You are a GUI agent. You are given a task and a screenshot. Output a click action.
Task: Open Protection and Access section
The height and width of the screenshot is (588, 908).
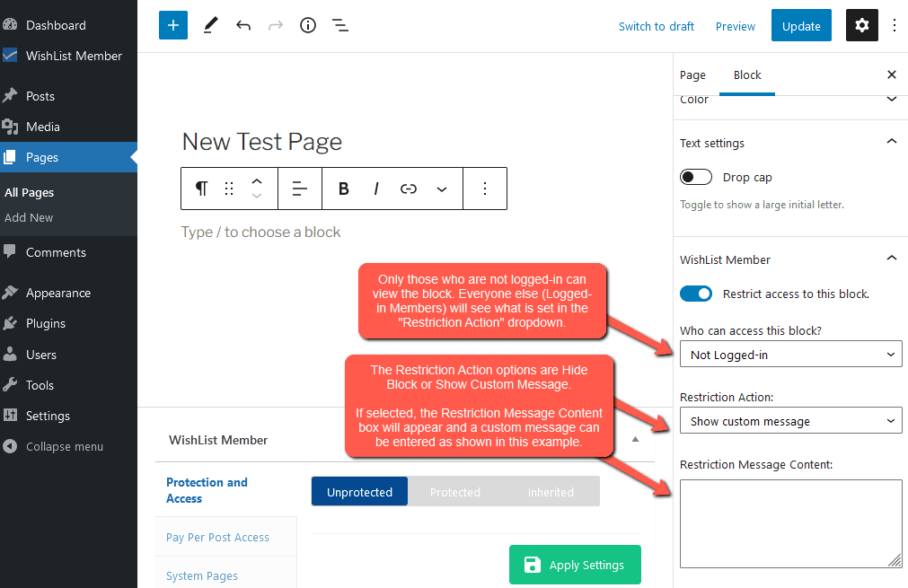pyautogui.click(x=207, y=490)
